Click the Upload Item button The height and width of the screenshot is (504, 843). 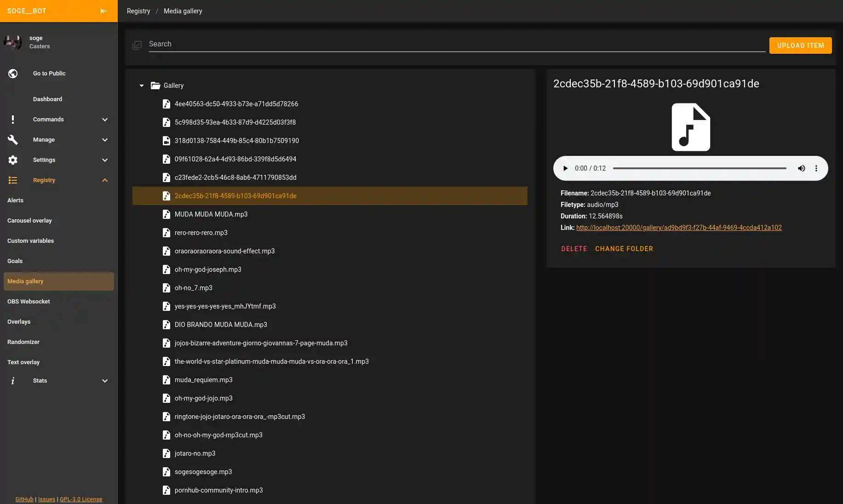pos(800,46)
